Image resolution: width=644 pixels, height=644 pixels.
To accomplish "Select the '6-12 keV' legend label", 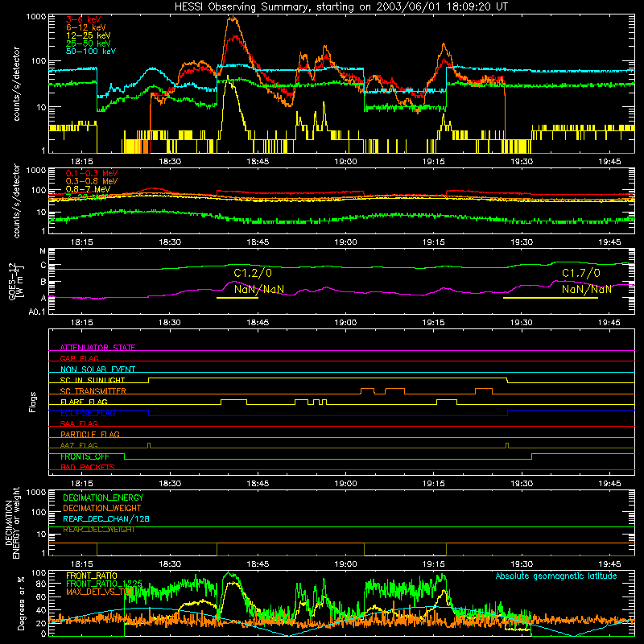I will pos(86,27).
